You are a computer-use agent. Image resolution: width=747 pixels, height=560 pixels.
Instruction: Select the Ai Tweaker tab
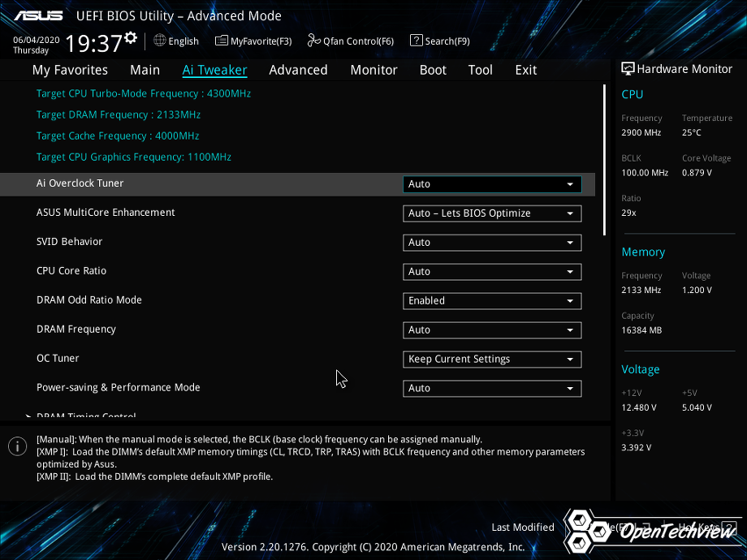point(214,70)
